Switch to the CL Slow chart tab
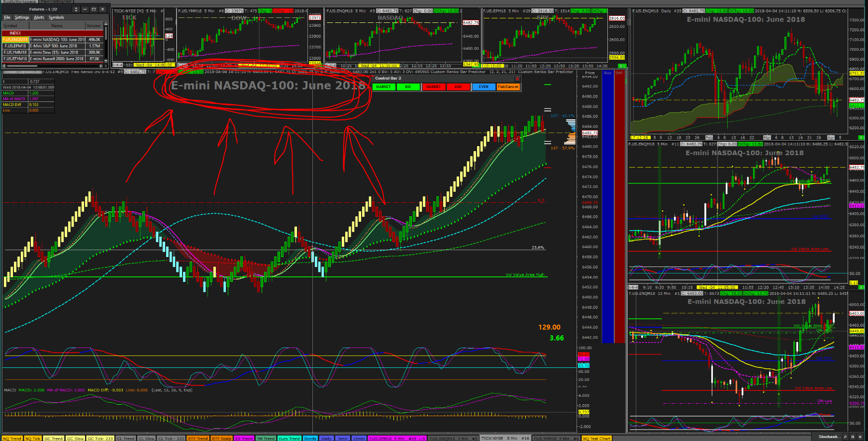This screenshot has width=868, height=441. (146, 439)
